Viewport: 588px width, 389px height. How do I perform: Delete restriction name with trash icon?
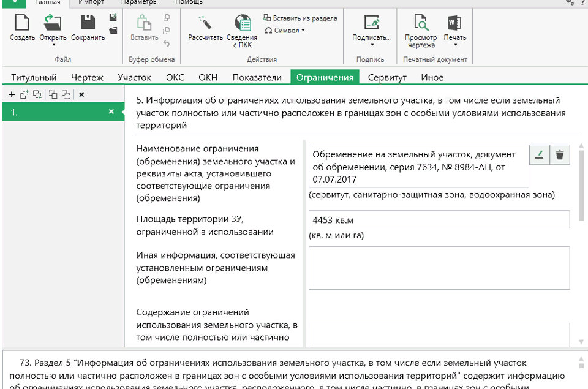(559, 155)
